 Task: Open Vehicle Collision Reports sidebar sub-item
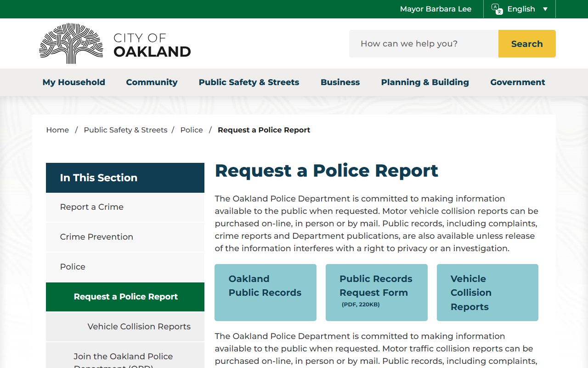(125, 327)
